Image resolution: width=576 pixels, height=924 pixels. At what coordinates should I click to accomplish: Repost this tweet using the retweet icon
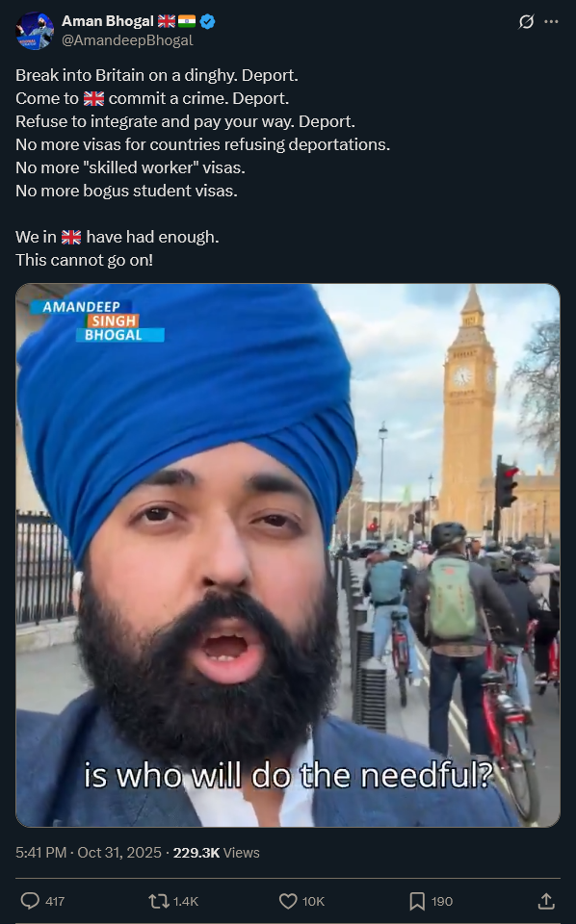pyautogui.click(x=158, y=901)
